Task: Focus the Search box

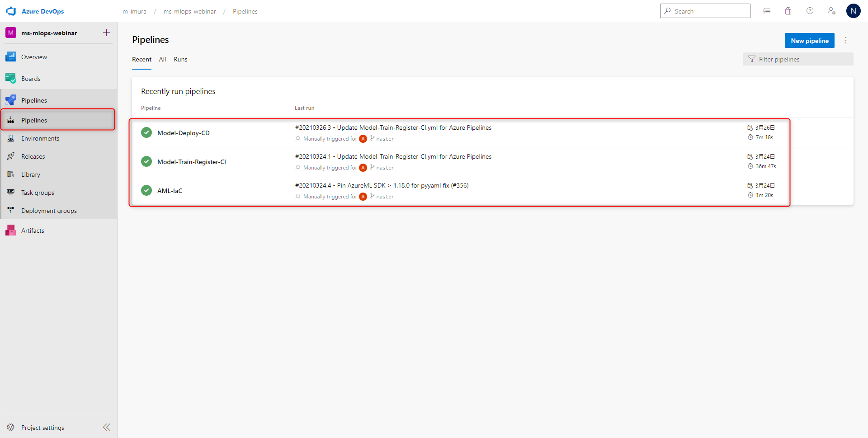Action: (x=705, y=11)
